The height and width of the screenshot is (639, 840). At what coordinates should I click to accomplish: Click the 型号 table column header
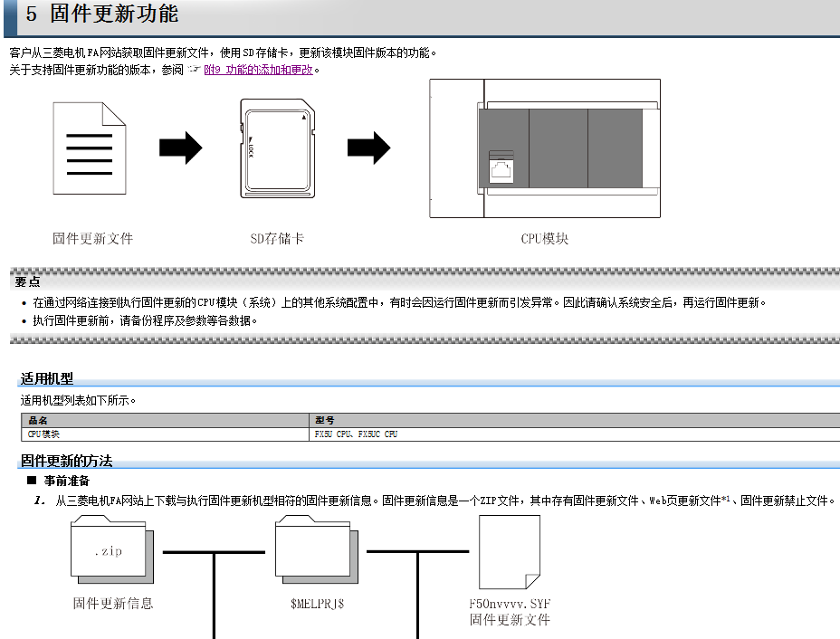[325, 420]
